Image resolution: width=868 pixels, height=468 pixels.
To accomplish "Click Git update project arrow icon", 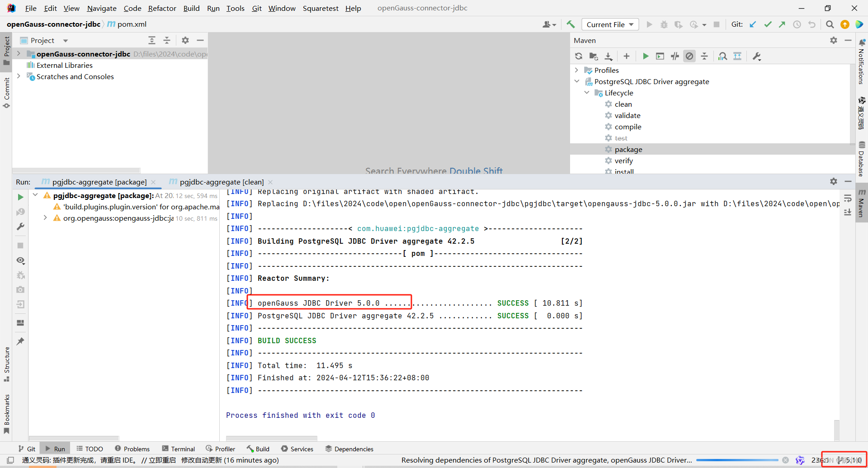I will tap(753, 24).
